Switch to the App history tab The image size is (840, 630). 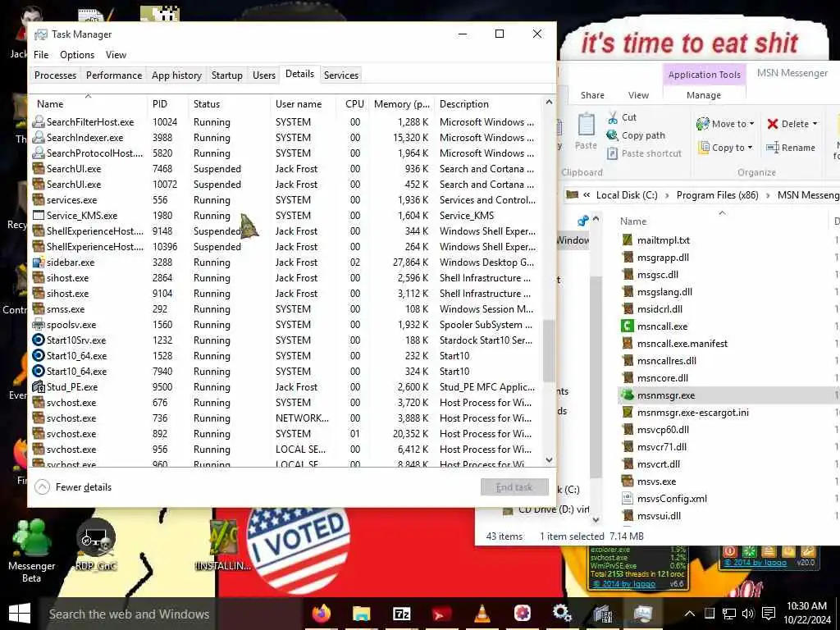177,75
